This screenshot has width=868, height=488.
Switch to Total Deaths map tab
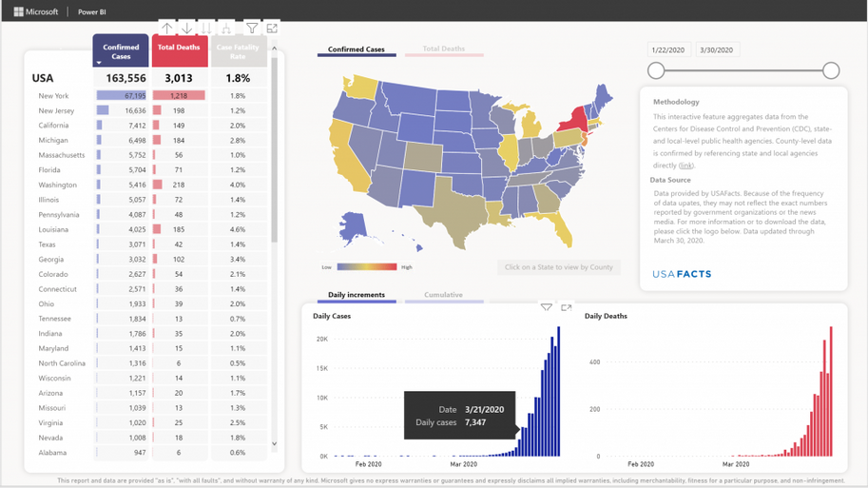(443, 49)
